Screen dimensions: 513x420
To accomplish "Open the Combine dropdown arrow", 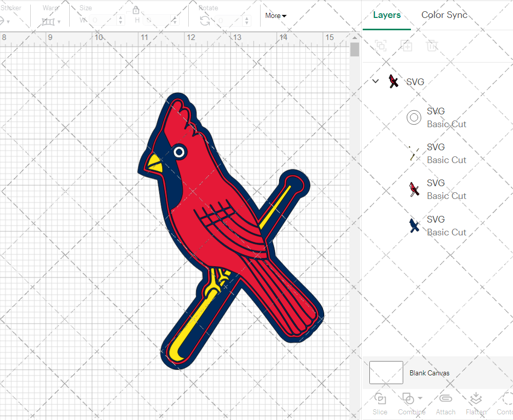I will point(420,398).
